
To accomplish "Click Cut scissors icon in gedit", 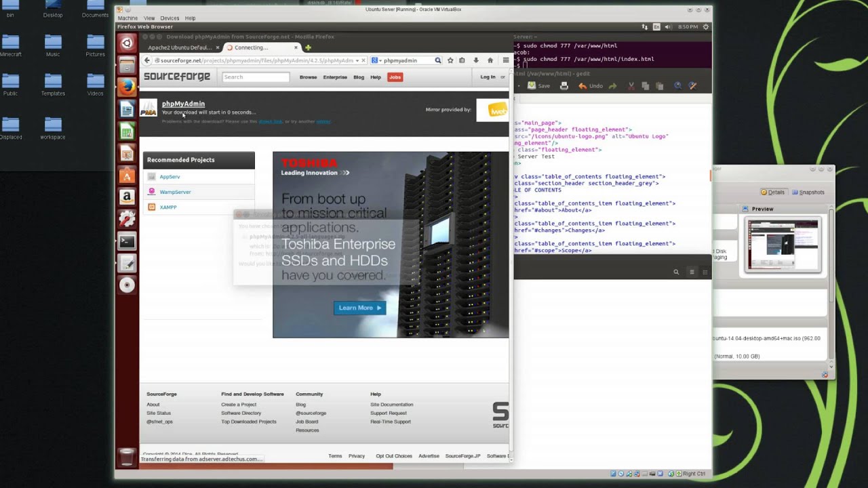I will click(631, 86).
